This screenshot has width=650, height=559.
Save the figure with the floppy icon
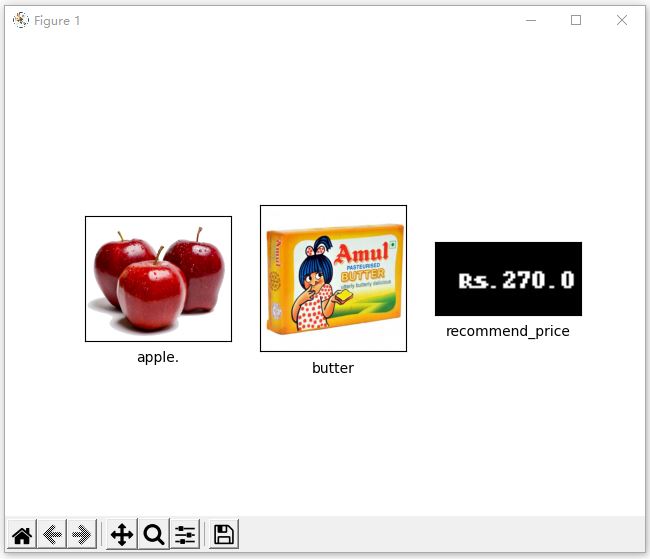pyautogui.click(x=224, y=534)
